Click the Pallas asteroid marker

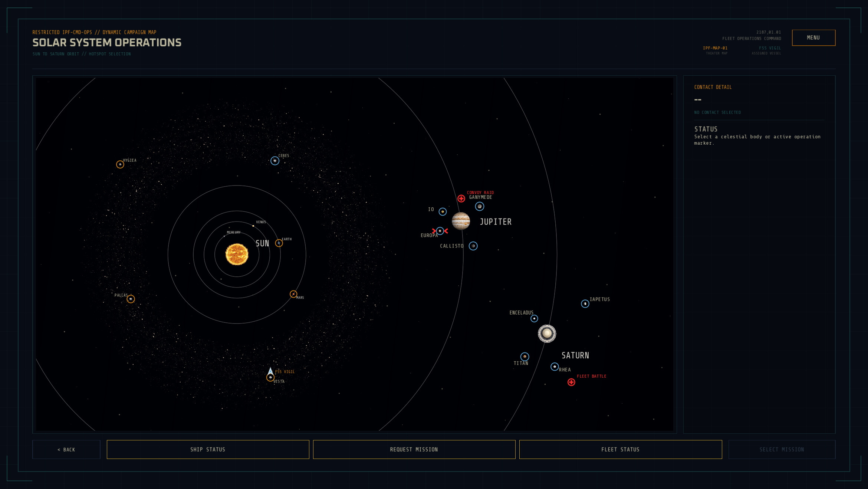tap(131, 299)
